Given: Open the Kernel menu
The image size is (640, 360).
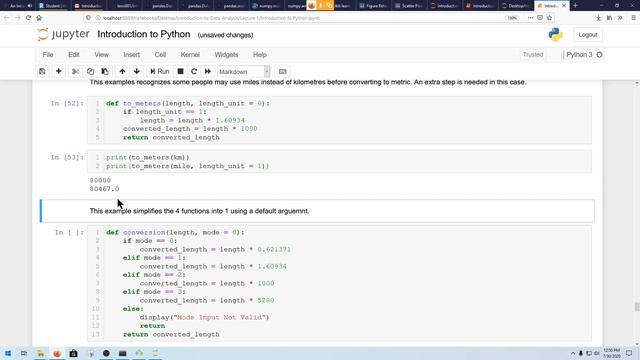Looking at the screenshot, I should [190, 55].
